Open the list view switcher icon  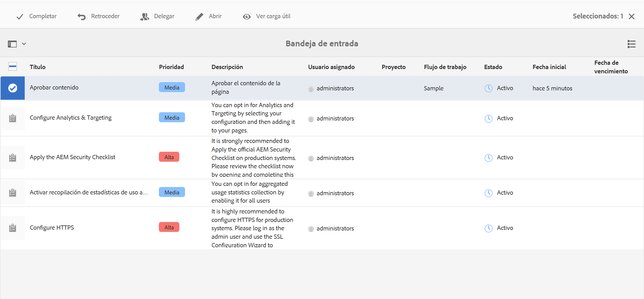(x=631, y=44)
